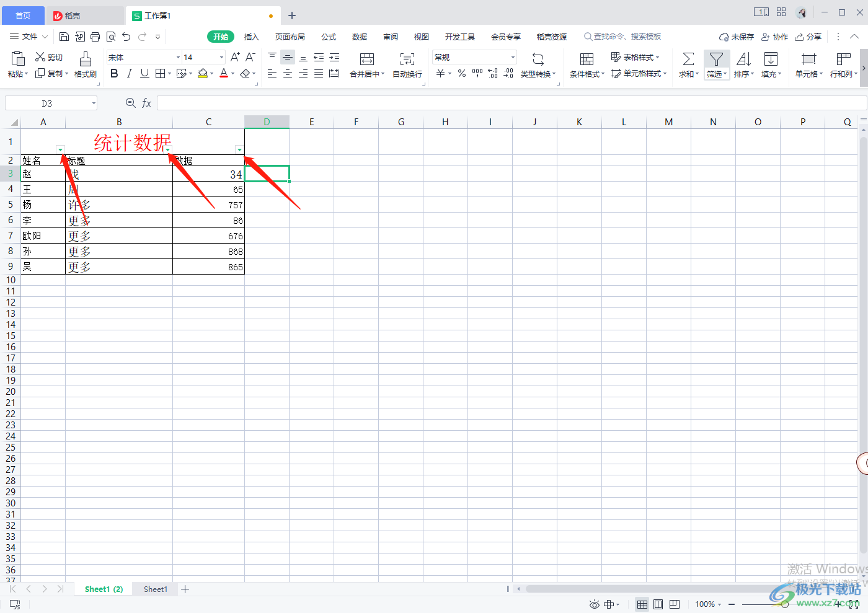Increase font size with A+ icon
The height and width of the screenshot is (613, 868).
(235, 57)
